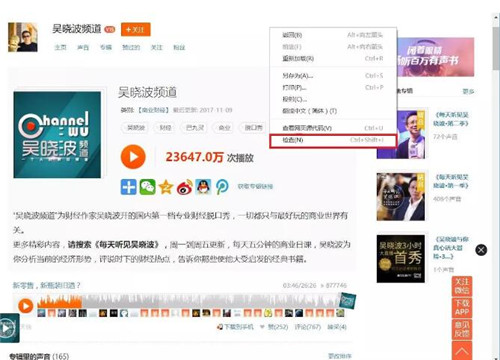
Task: Click the host avatar photo
Action: tap(23, 37)
